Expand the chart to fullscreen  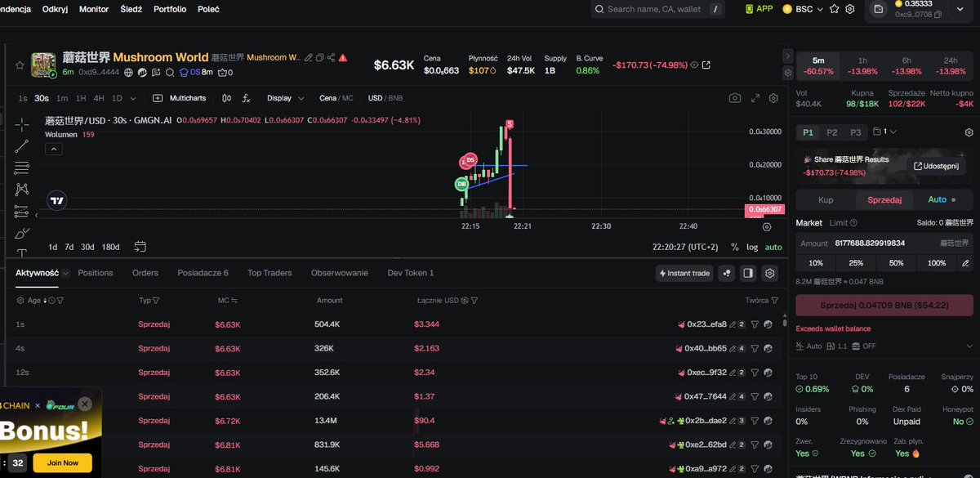755,98
